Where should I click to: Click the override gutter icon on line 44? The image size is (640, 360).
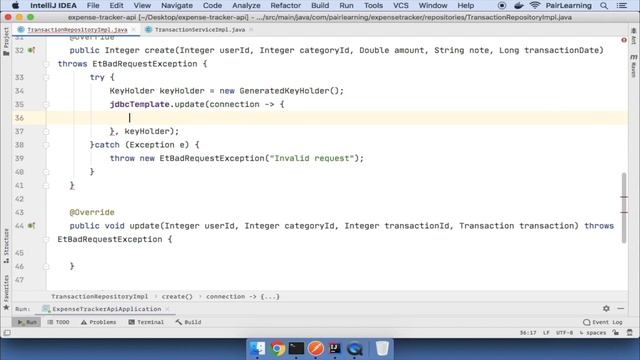(x=31, y=226)
